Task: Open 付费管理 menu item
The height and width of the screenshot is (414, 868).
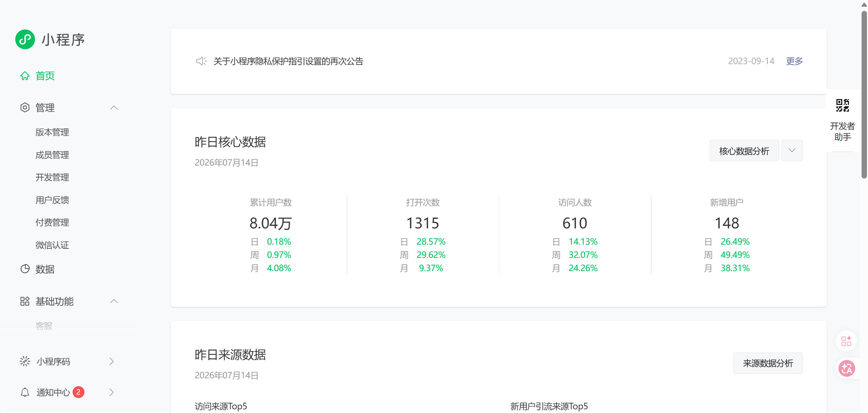Action: [52, 222]
